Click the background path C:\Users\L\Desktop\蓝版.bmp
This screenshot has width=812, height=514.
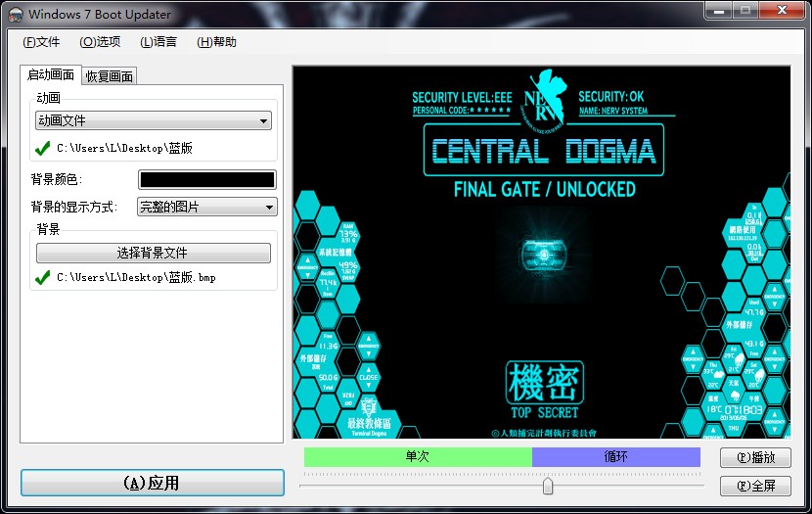(x=136, y=278)
